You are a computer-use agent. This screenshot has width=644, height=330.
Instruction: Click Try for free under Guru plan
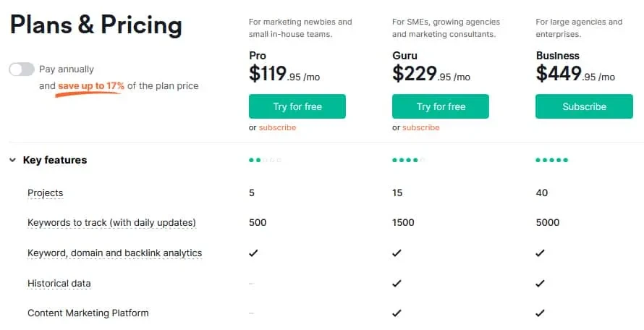pyautogui.click(x=440, y=106)
